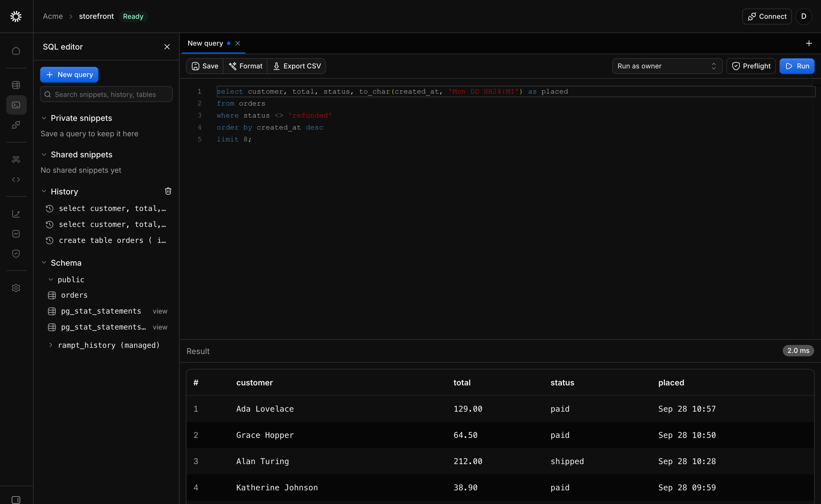Click the Preflight button
821x504 pixels.
751,66
